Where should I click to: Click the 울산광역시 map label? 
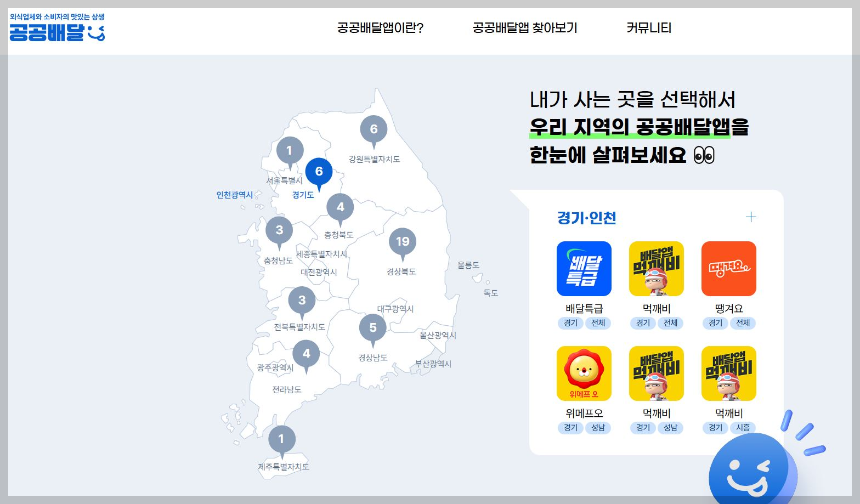point(438,335)
